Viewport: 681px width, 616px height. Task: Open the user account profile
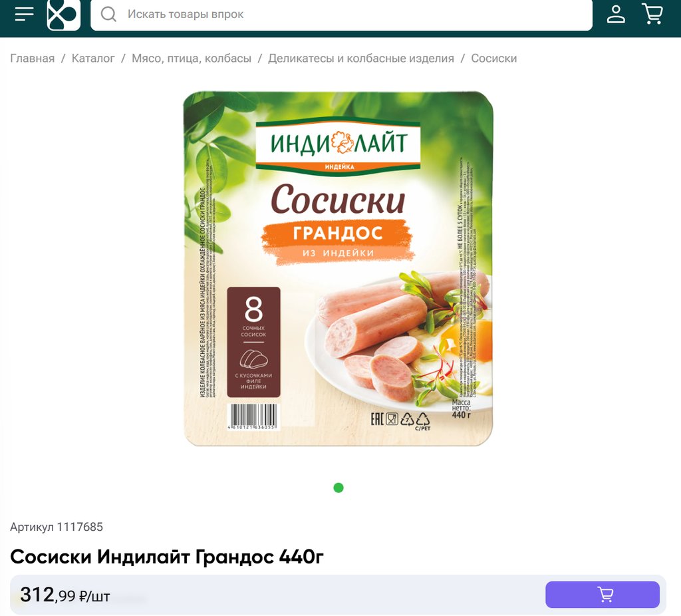click(616, 15)
